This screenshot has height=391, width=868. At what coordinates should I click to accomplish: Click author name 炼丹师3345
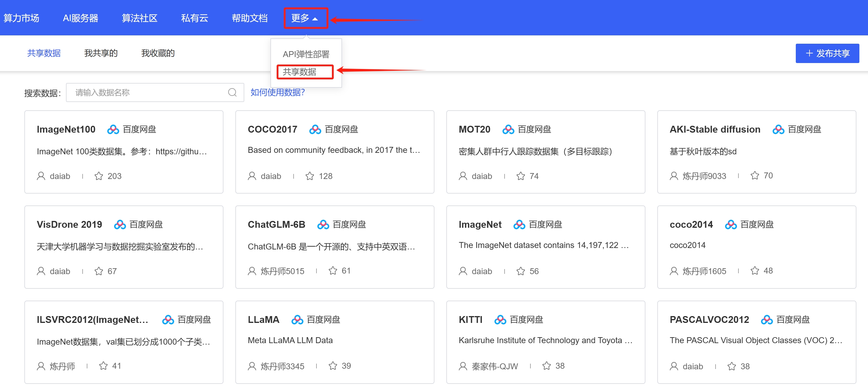tap(282, 366)
